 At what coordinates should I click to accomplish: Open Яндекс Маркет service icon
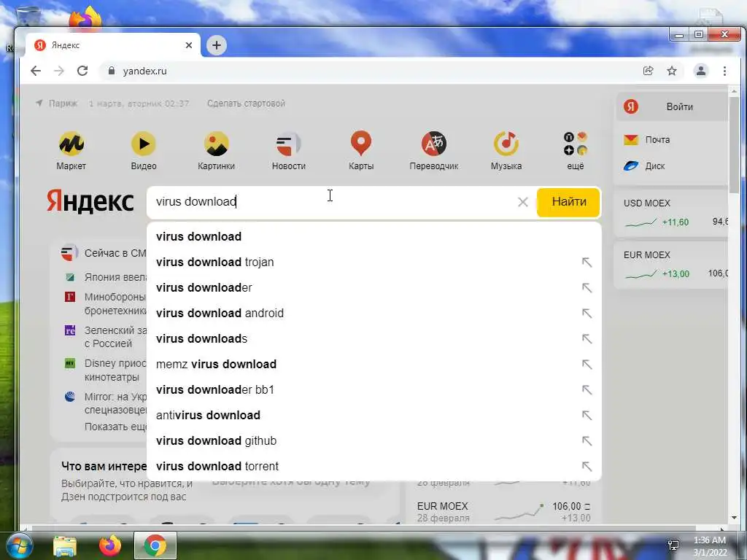[x=71, y=144]
